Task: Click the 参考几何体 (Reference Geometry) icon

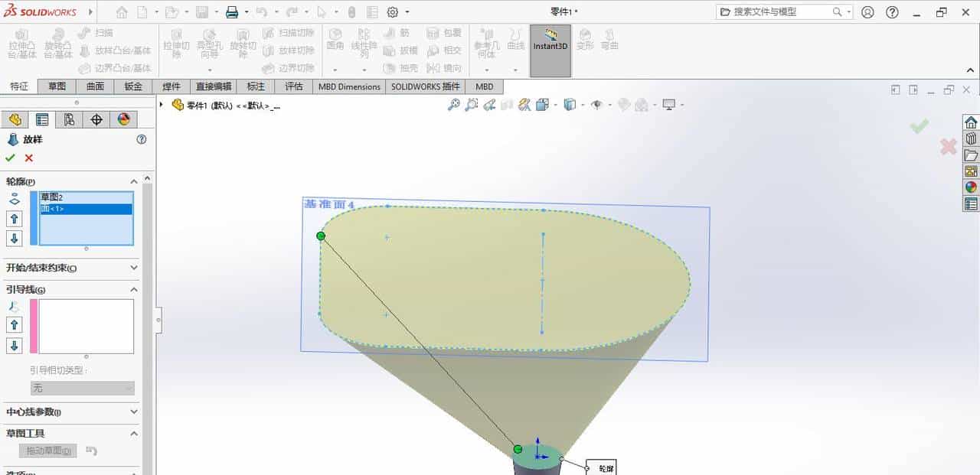Action: click(x=486, y=42)
